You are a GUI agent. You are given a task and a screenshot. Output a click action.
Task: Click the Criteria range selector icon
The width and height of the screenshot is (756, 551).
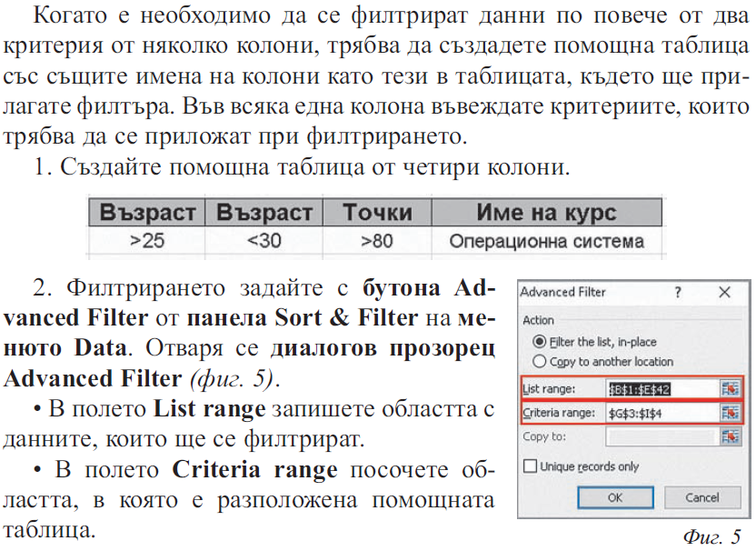pyautogui.click(x=729, y=413)
